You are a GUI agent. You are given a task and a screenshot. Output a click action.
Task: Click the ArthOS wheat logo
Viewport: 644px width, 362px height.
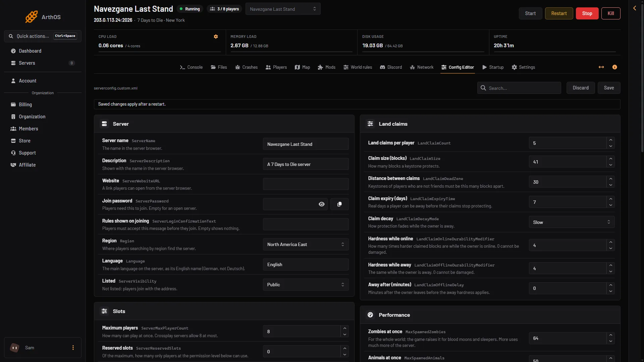(x=32, y=17)
